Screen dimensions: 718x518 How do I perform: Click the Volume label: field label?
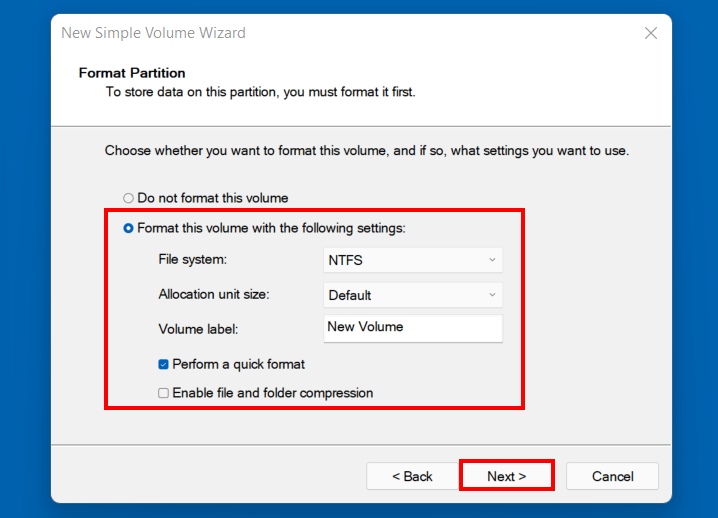coord(198,329)
